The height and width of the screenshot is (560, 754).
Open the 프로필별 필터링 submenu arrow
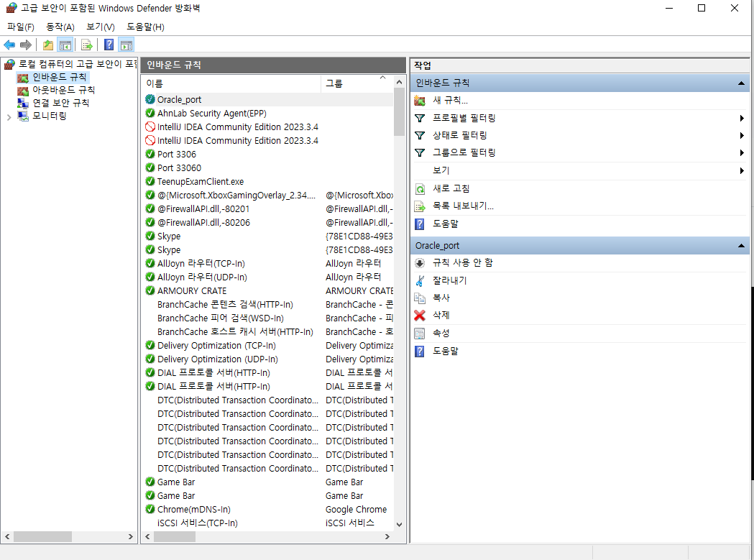[x=742, y=119]
